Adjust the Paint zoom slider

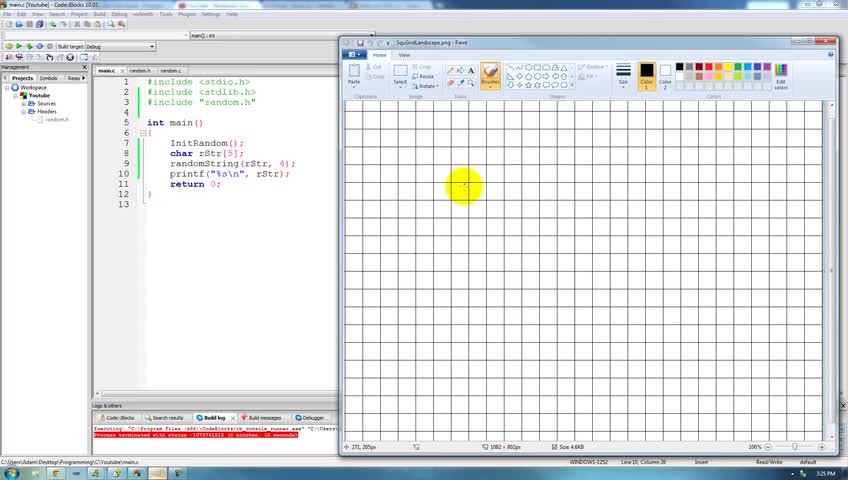794,447
